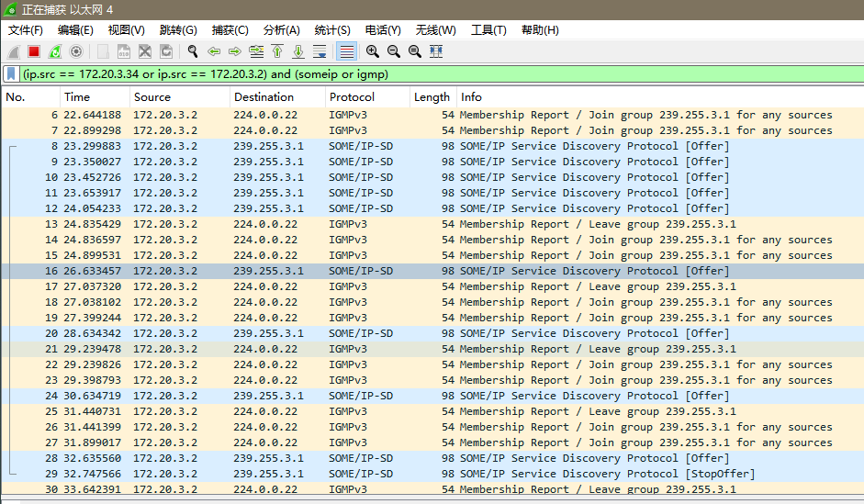
Task: Jump to the first packet
Action: coord(277,51)
